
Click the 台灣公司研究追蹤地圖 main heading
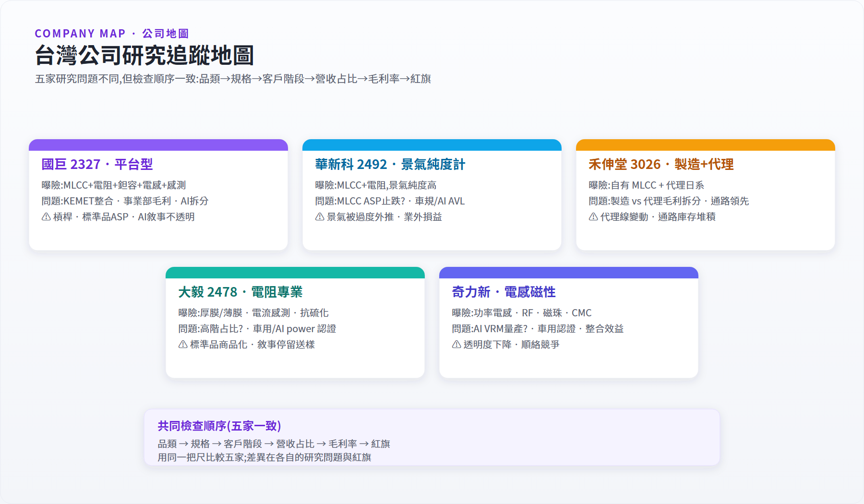[144, 55]
